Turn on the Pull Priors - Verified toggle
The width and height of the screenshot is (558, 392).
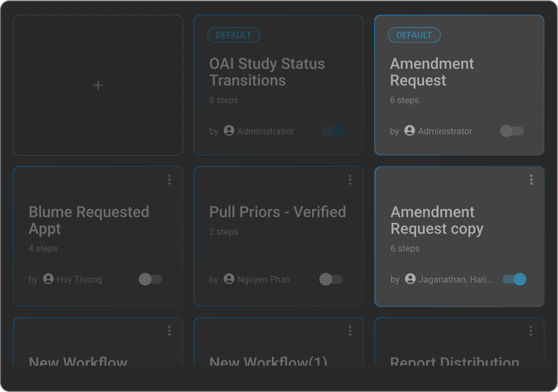[x=331, y=279]
